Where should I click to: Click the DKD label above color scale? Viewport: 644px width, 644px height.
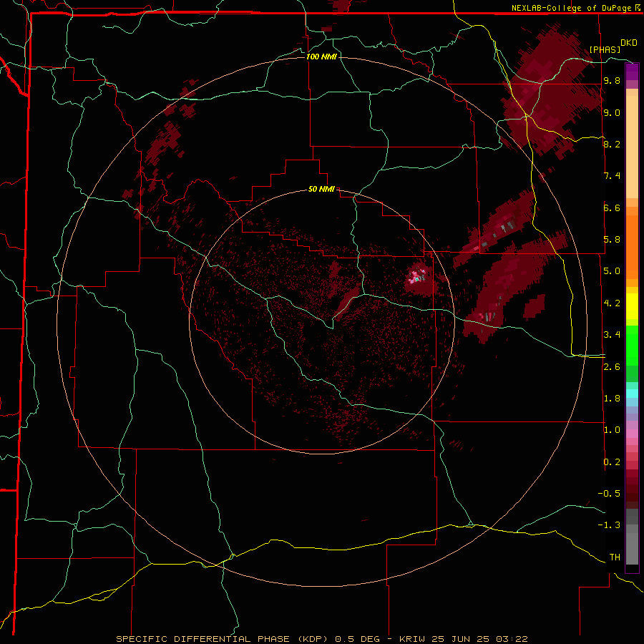click(629, 43)
